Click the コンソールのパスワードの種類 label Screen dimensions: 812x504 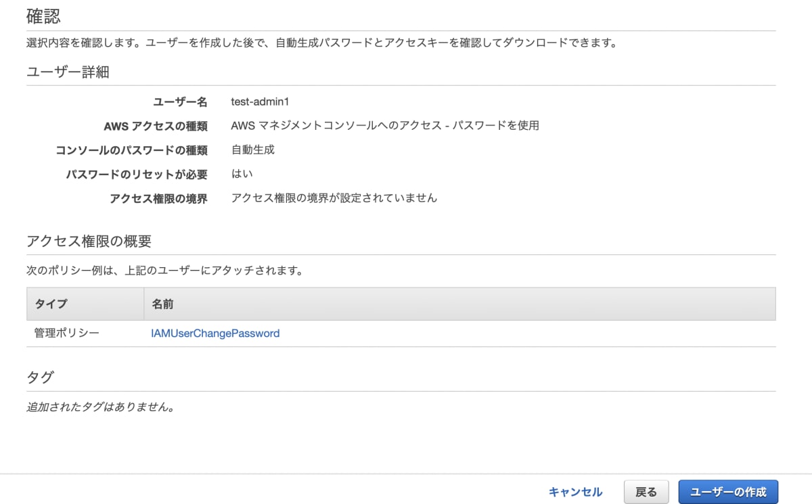tap(131, 150)
